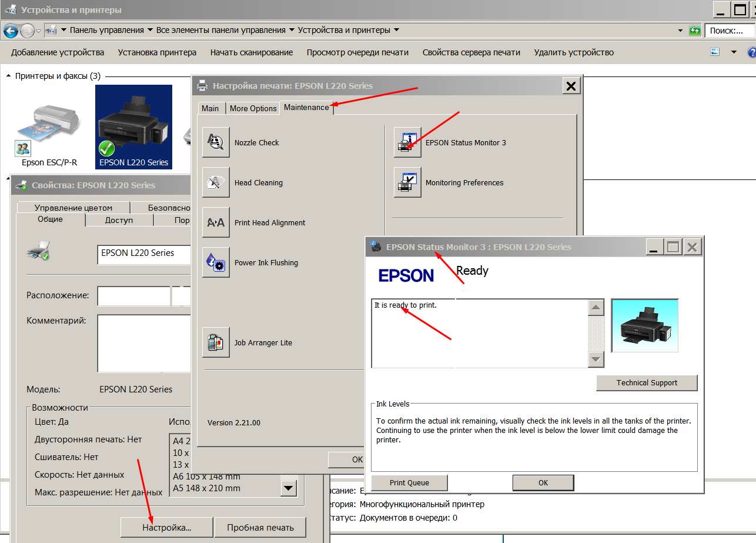Start Head Cleaning from the Maintenance tab
This screenshot has width=756, height=543.
[216, 183]
